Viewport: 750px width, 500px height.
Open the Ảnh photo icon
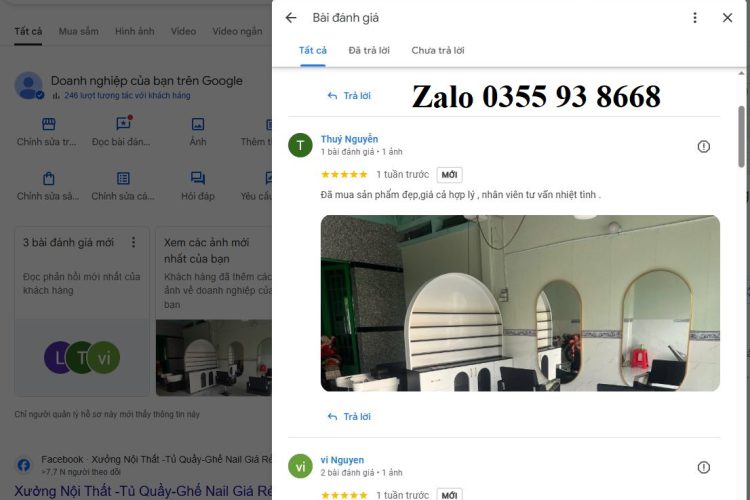198,124
